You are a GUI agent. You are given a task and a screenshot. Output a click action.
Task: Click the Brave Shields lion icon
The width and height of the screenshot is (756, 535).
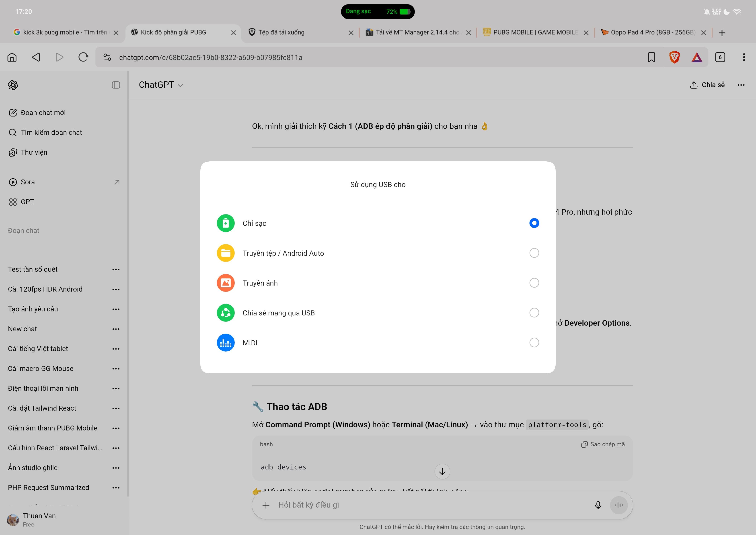point(674,57)
